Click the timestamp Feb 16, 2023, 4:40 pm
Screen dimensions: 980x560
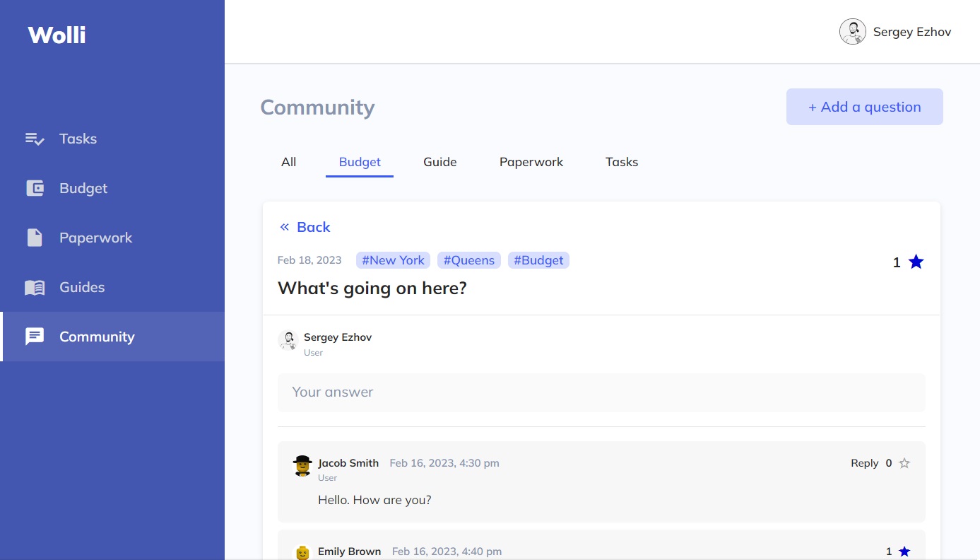(447, 552)
